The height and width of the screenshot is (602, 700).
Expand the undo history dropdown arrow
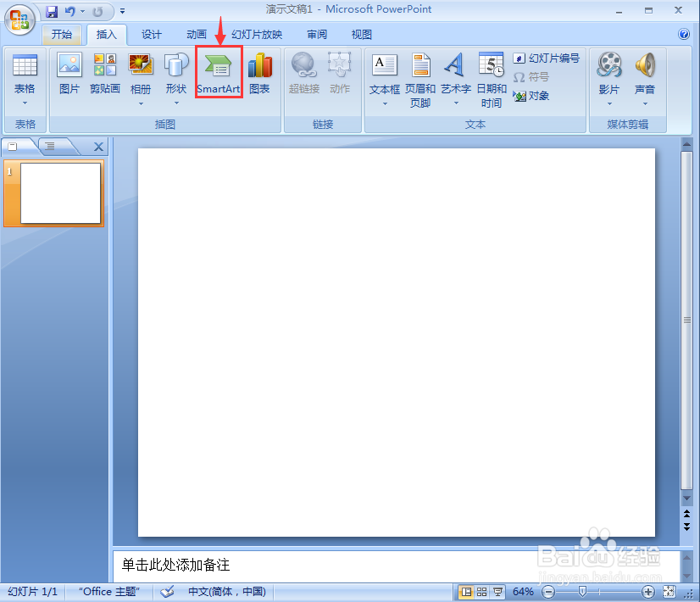pyautogui.click(x=82, y=12)
